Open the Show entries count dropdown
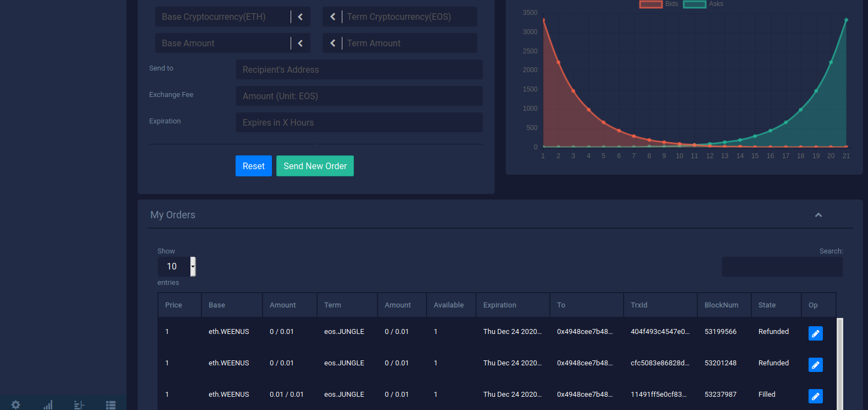Screen dimensions: 868x410 click(x=176, y=267)
